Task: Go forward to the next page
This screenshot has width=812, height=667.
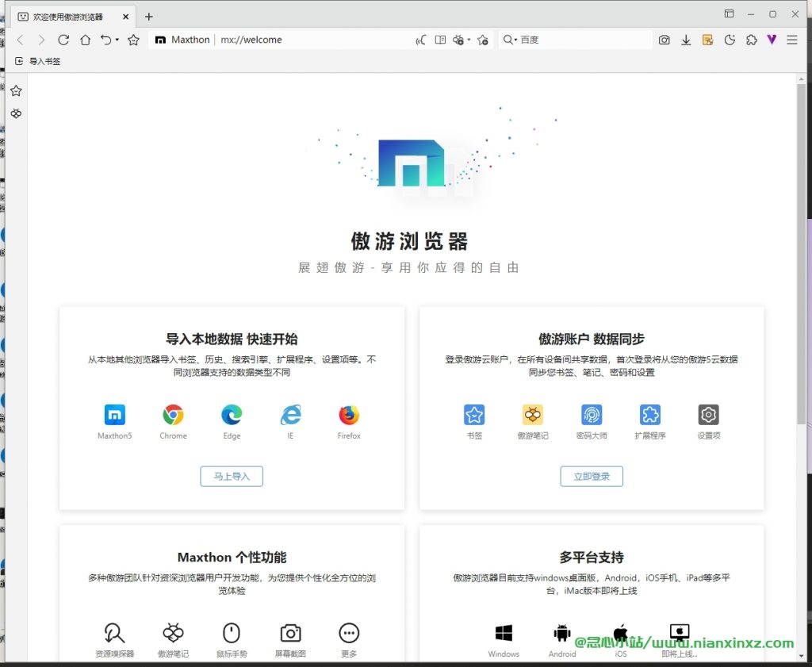Action: (x=41, y=40)
